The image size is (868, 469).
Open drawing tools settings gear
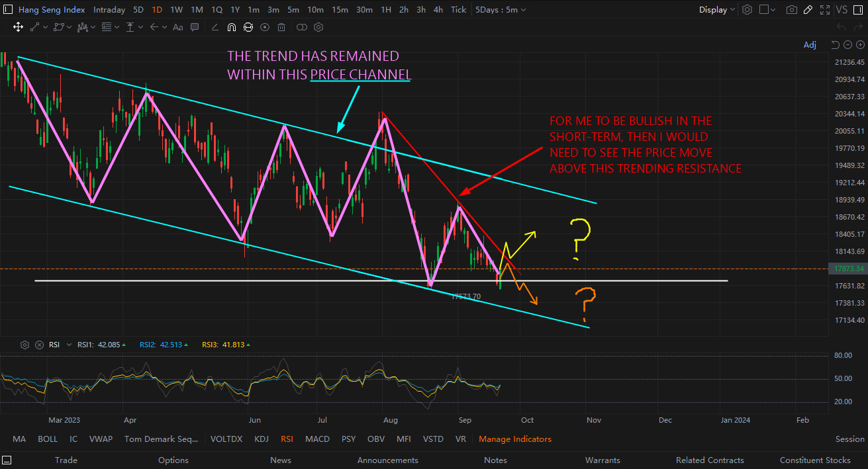pyautogui.click(x=318, y=27)
